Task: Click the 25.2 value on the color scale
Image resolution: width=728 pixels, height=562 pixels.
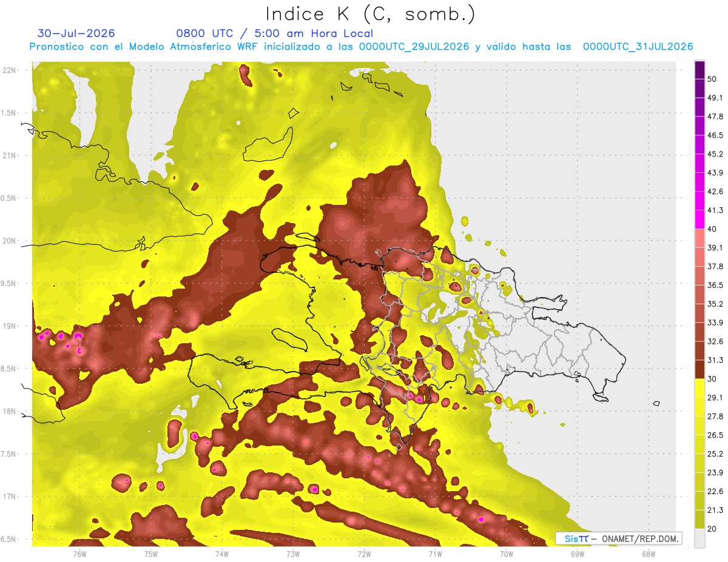Action: (x=715, y=453)
